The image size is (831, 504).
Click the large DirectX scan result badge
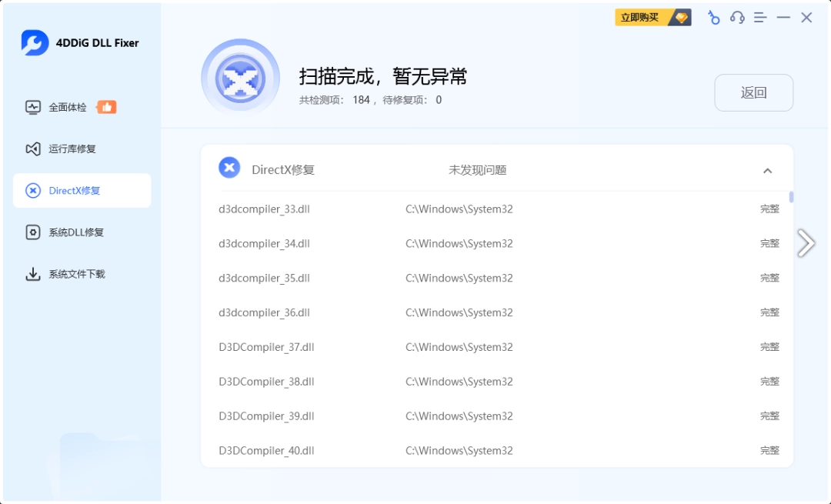241,77
